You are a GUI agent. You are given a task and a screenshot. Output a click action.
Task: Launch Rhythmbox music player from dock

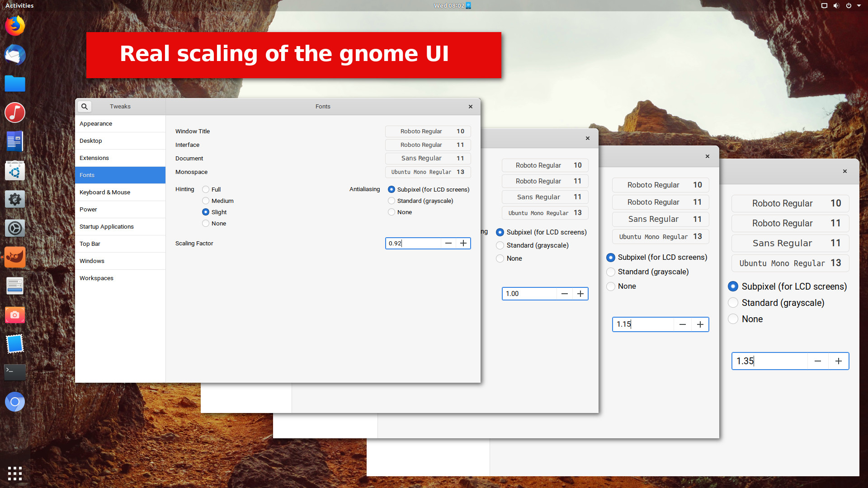15,113
